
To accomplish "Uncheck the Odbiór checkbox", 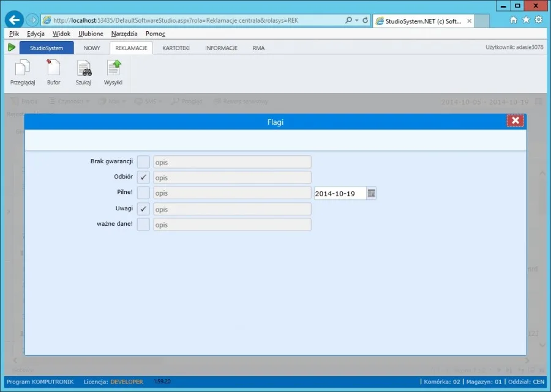I will [x=143, y=177].
